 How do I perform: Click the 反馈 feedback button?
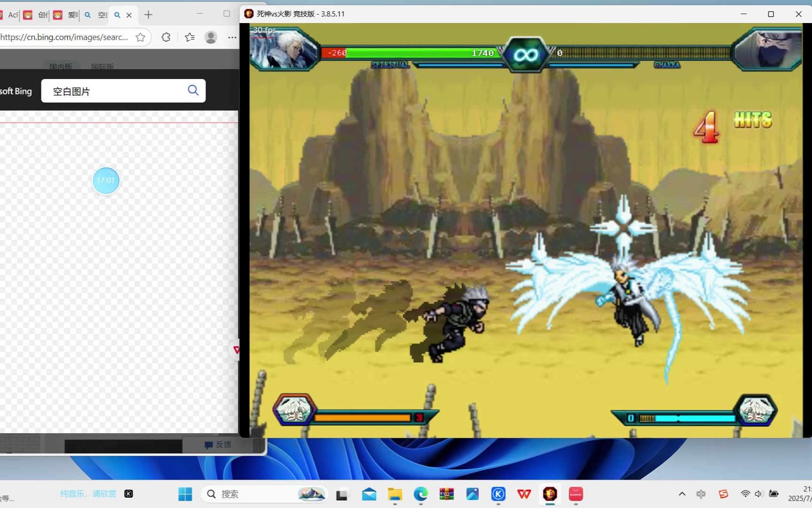click(218, 444)
